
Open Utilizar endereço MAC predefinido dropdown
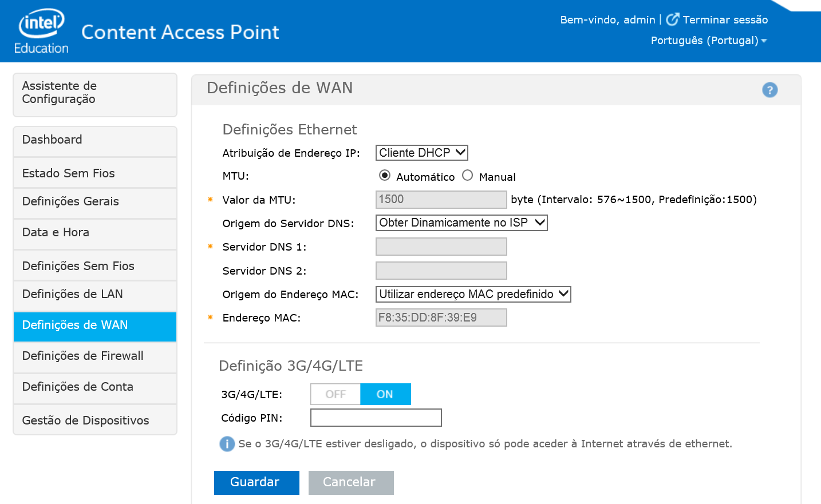[x=473, y=294]
